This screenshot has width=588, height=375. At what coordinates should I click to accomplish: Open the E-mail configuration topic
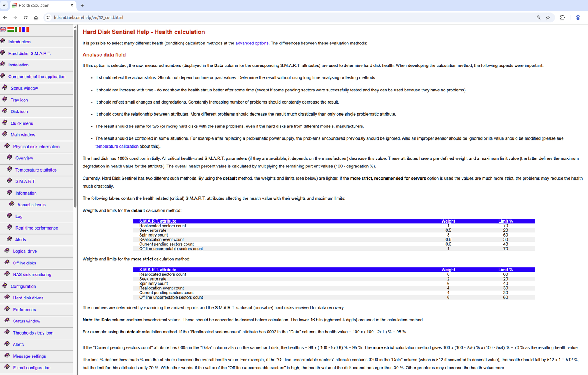tap(32, 368)
